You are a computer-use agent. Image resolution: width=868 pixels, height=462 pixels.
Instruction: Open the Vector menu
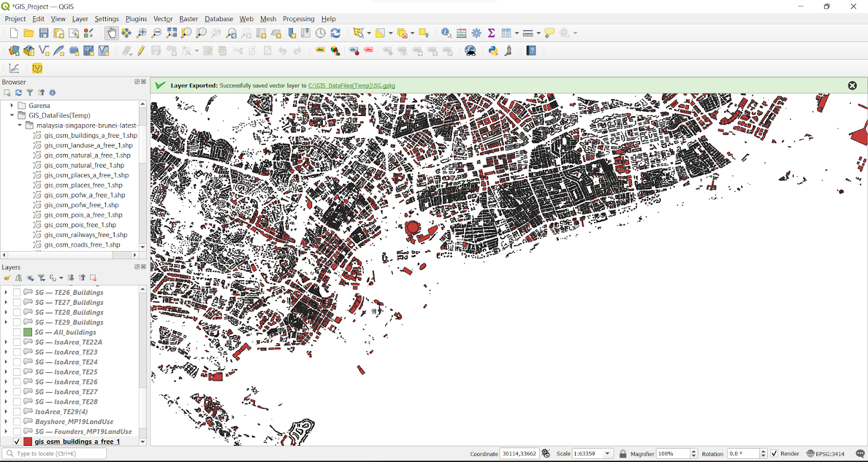163,19
